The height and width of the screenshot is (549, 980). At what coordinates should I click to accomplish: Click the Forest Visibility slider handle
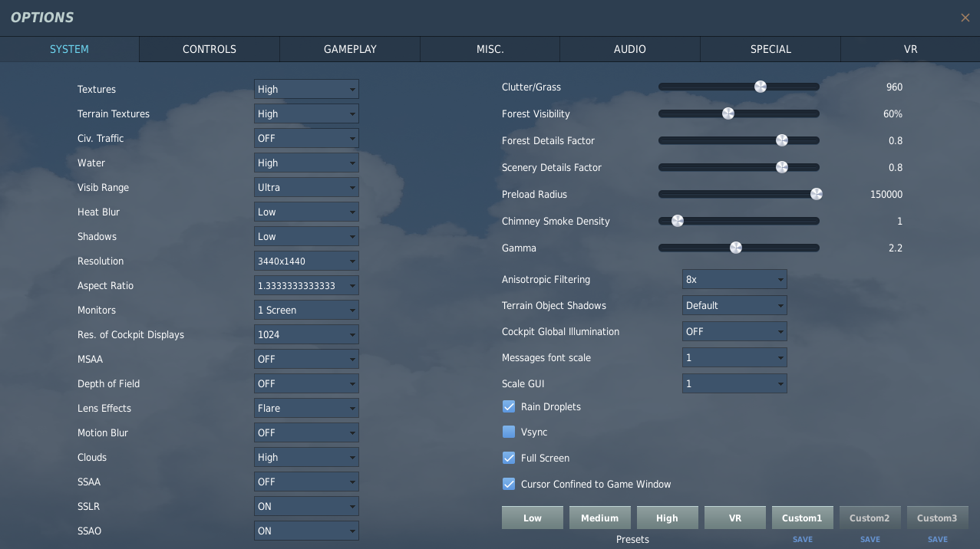728,113
